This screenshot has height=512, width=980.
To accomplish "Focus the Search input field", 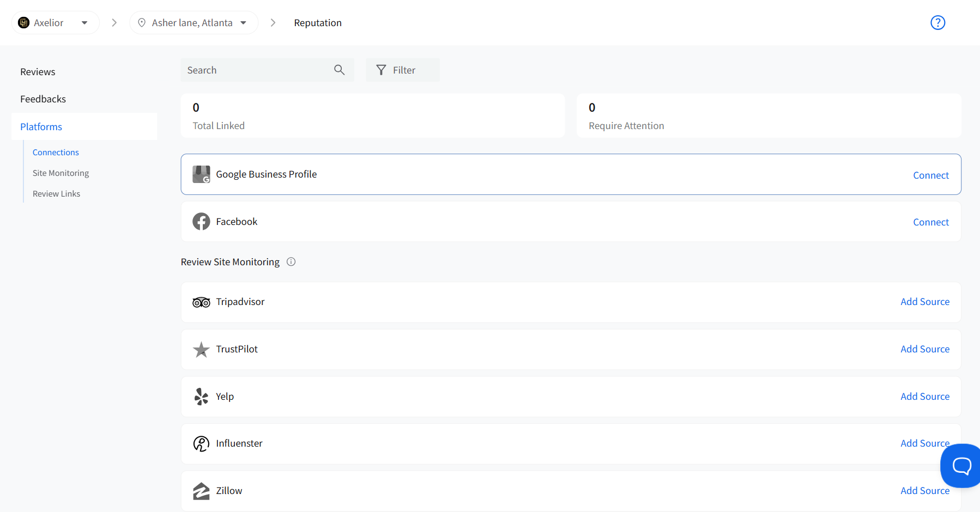I will point(256,70).
